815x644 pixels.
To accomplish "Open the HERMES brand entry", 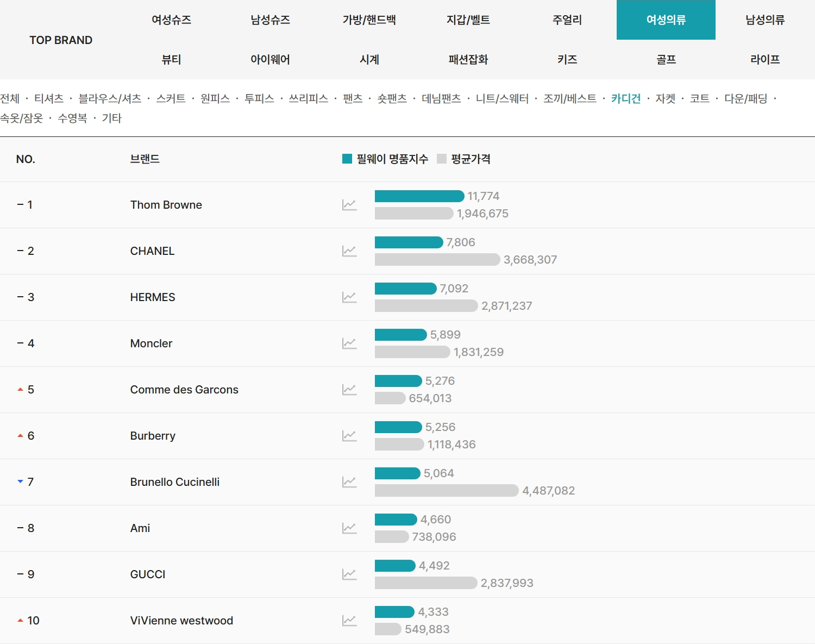I will 153,297.
